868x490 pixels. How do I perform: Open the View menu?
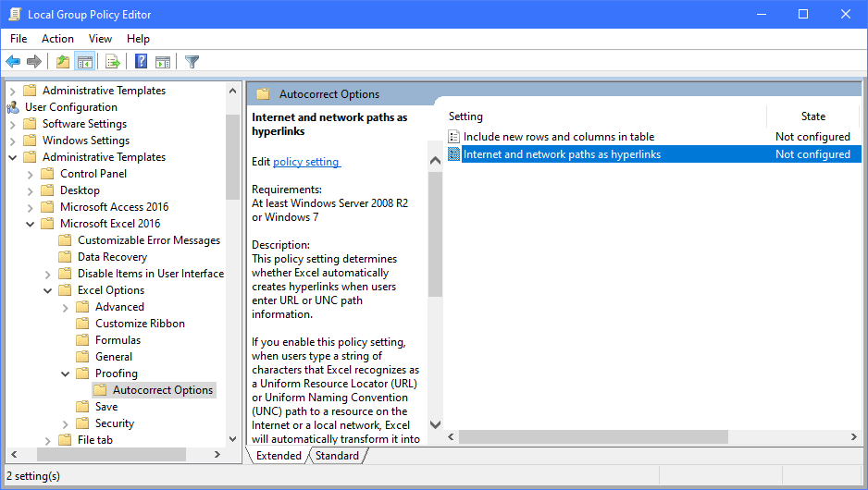[100, 39]
